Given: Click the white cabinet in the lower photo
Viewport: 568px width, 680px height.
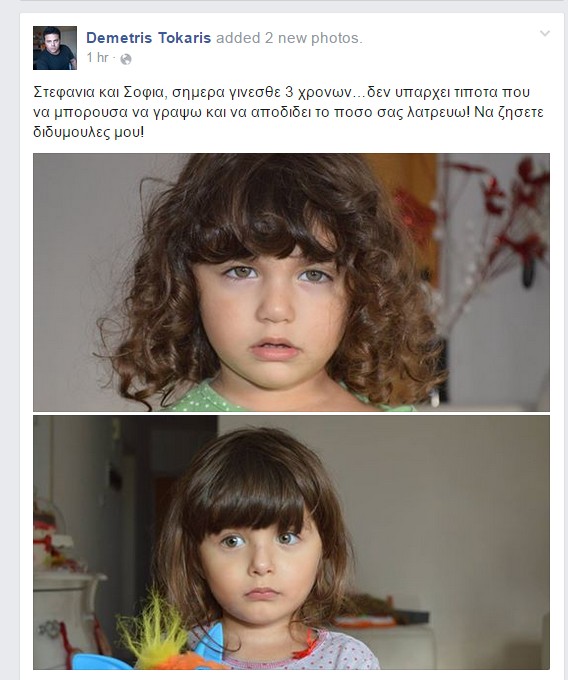Looking at the screenshot, I should pos(67,618).
